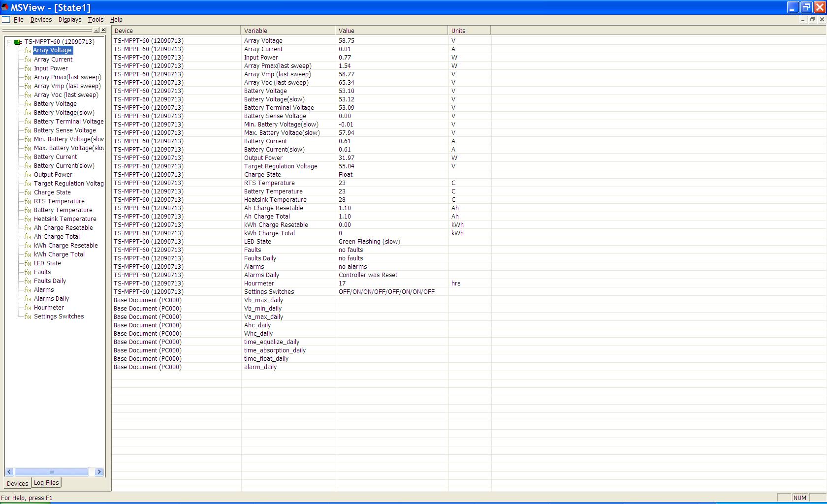Click the tree panel scroll left arrow
Screen dimensions: 827x504
tap(9, 472)
